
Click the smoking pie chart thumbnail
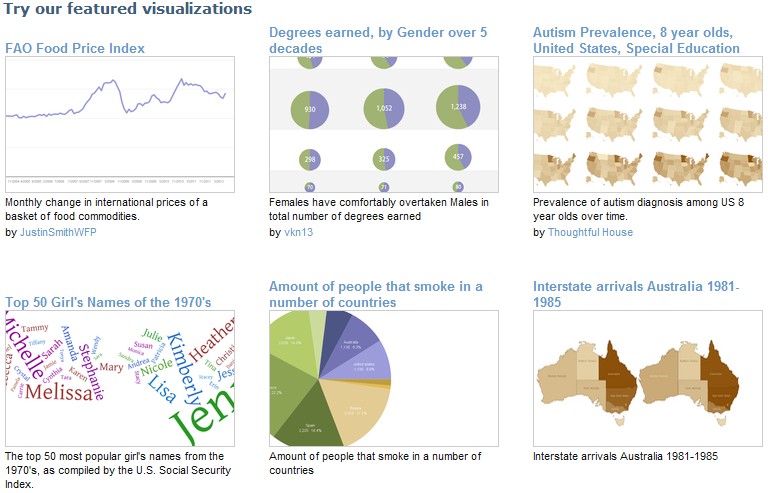click(384, 378)
